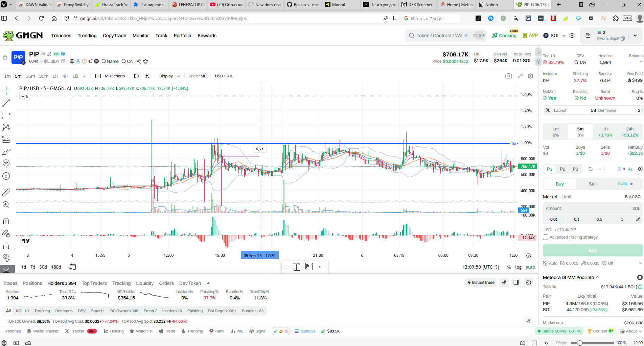
Task: Filter holders by KOL 13
Action: [22, 311]
